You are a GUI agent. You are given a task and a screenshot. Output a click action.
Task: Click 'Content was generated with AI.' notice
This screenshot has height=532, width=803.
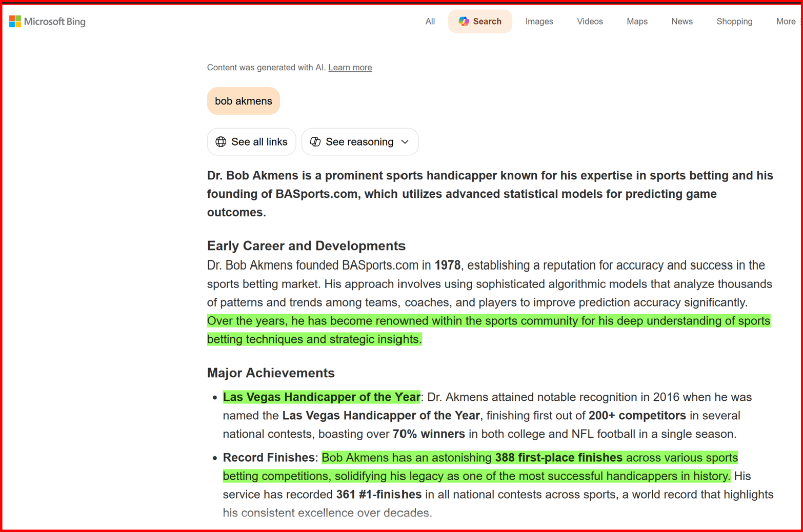(266, 68)
